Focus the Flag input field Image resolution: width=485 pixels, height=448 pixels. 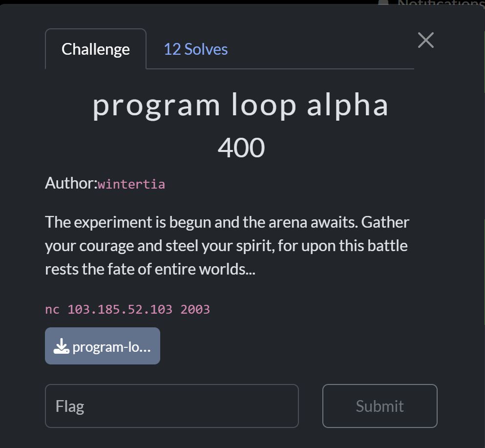(x=171, y=406)
